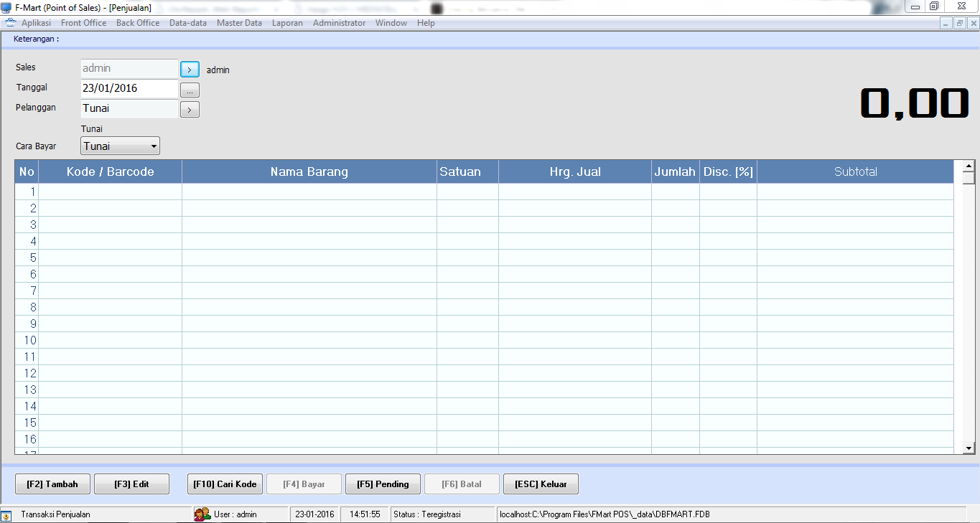The width and height of the screenshot is (980, 523).
Task: Click the Satuan column header
Action: coord(467,171)
